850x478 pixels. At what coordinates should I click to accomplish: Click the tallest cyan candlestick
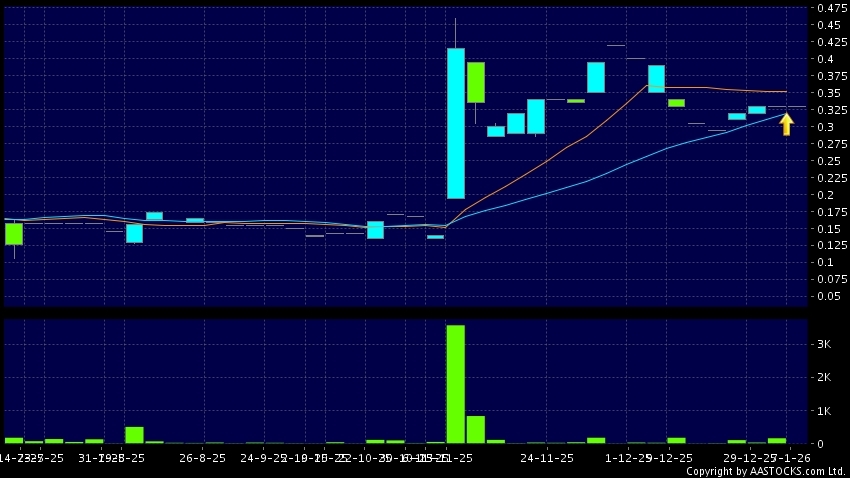click(x=455, y=123)
